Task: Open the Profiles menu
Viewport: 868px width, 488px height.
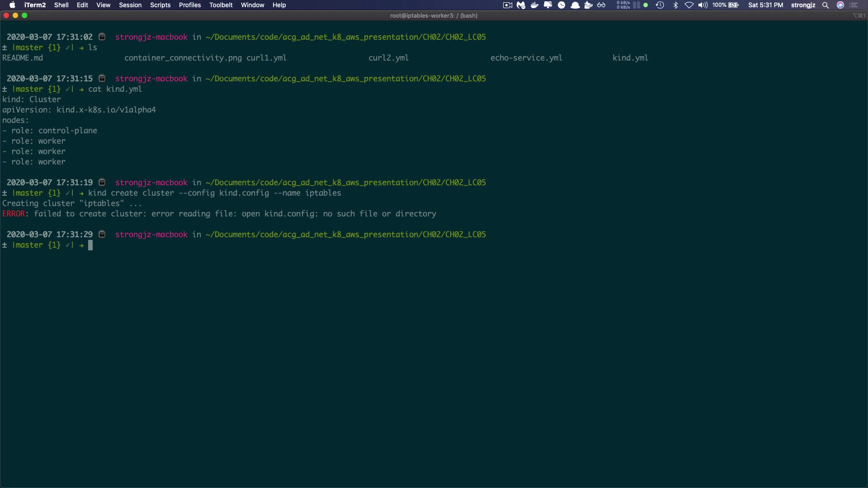Action: (190, 5)
